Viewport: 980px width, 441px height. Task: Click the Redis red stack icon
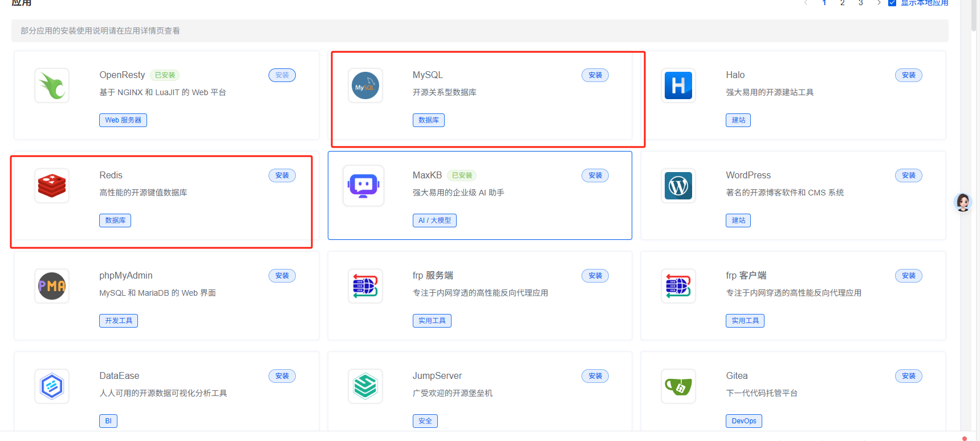[52, 186]
